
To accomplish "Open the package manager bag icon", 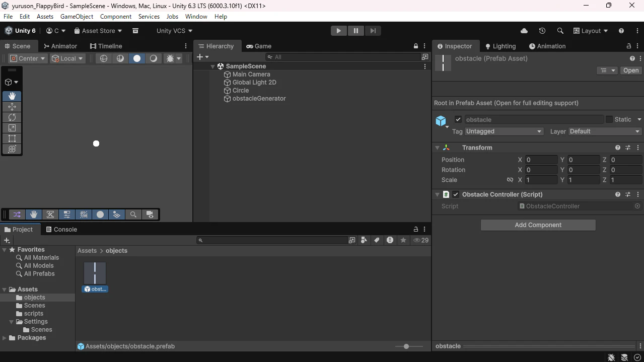I will (135, 31).
